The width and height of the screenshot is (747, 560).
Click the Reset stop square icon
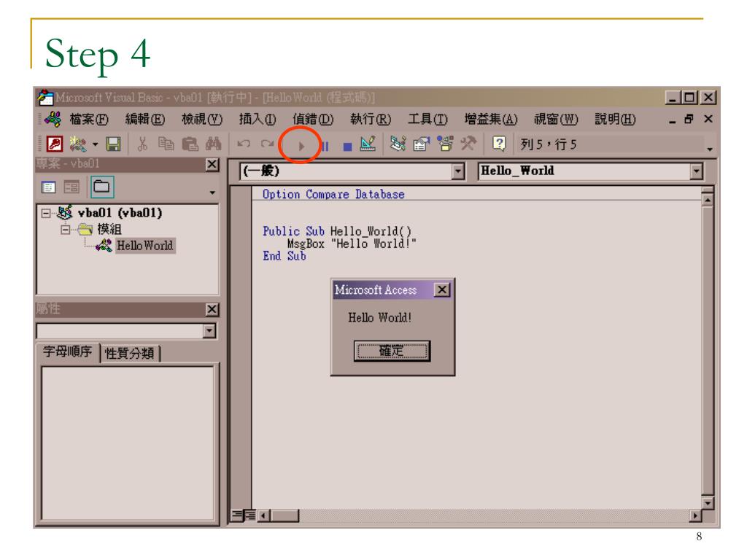pos(348,147)
